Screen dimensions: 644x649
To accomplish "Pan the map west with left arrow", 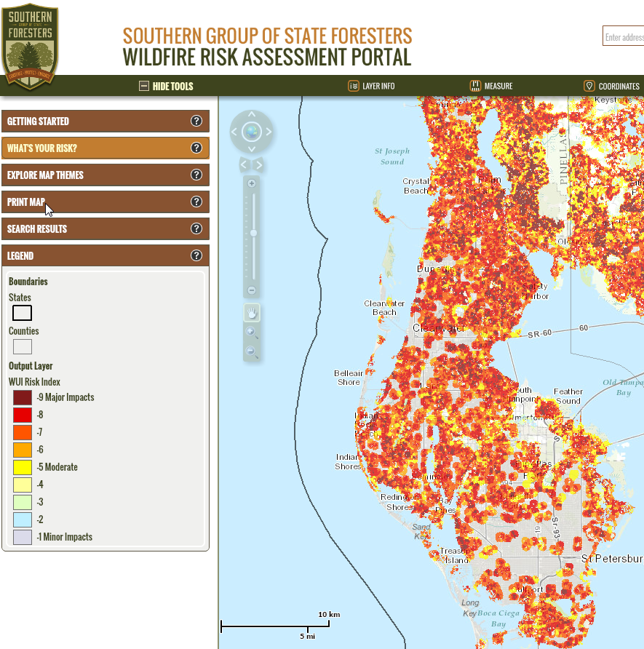I will (x=234, y=132).
